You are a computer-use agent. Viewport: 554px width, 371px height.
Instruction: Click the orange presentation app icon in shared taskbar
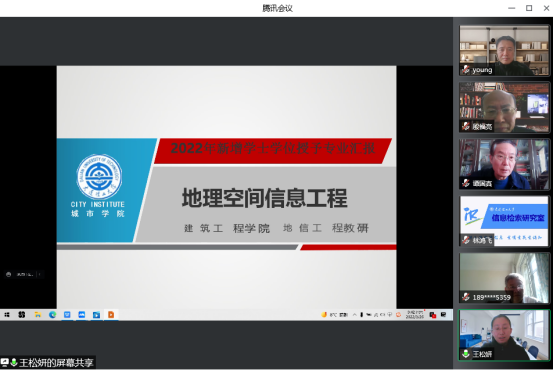(111, 314)
